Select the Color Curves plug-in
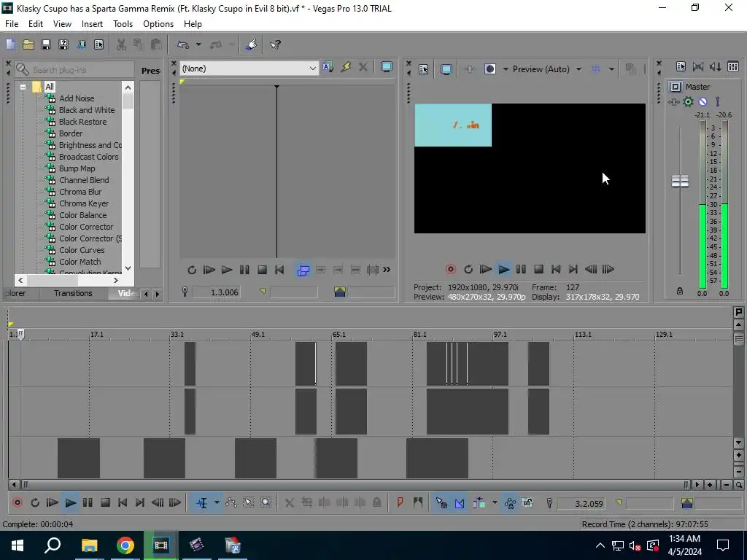Viewport: 747px width, 560px height. tap(82, 250)
